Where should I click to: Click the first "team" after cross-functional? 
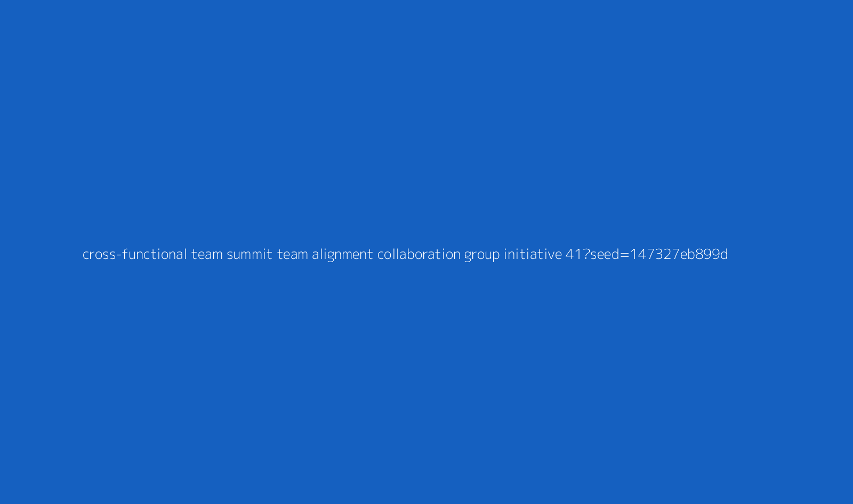coord(207,254)
